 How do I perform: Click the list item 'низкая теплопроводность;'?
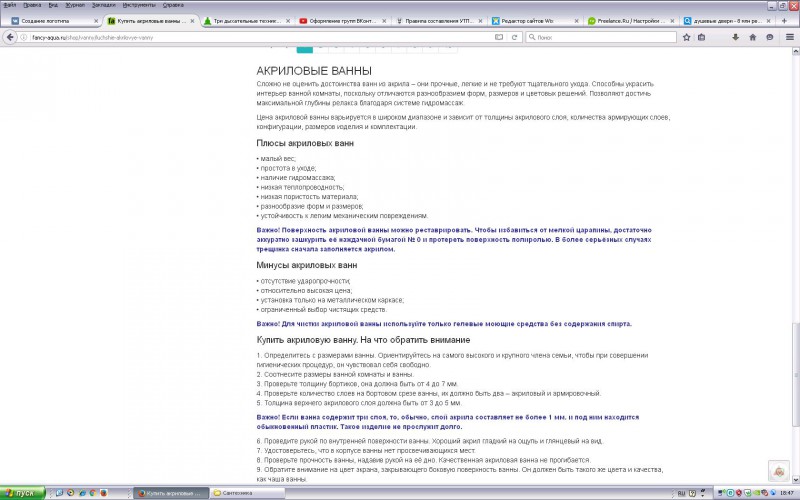tap(301, 187)
